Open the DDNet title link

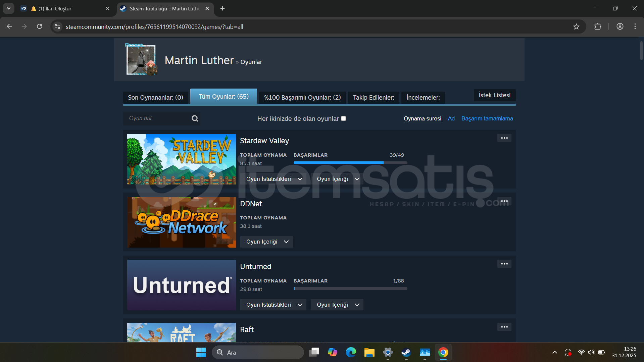tap(251, 204)
